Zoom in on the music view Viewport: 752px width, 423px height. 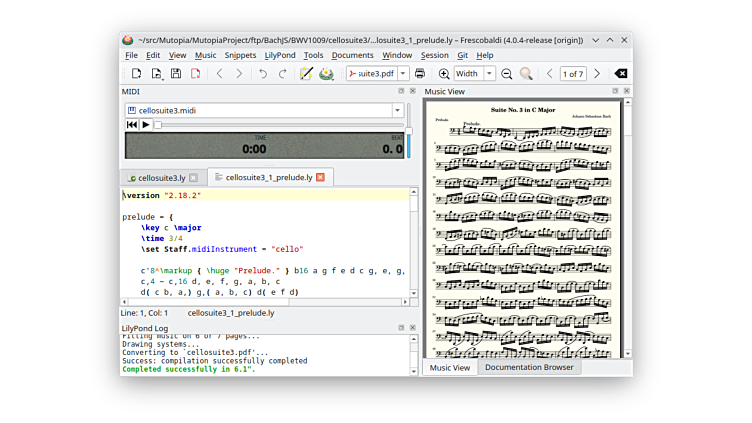444,74
